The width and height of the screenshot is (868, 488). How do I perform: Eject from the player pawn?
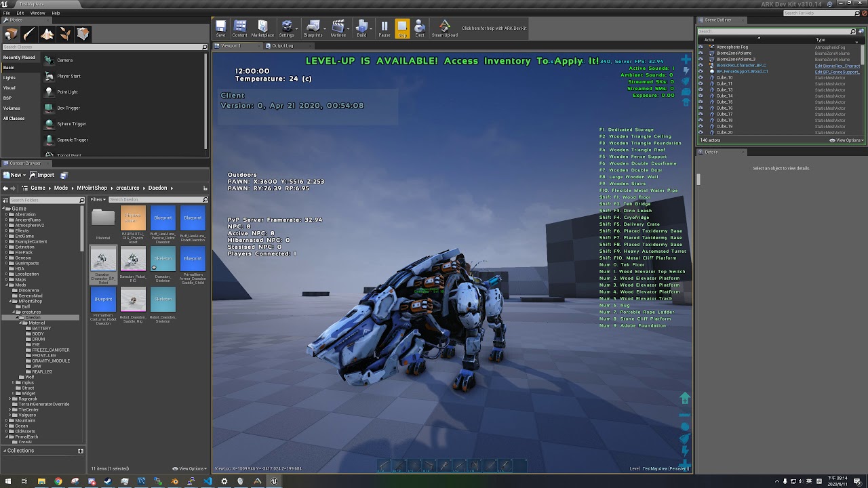pyautogui.click(x=420, y=28)
